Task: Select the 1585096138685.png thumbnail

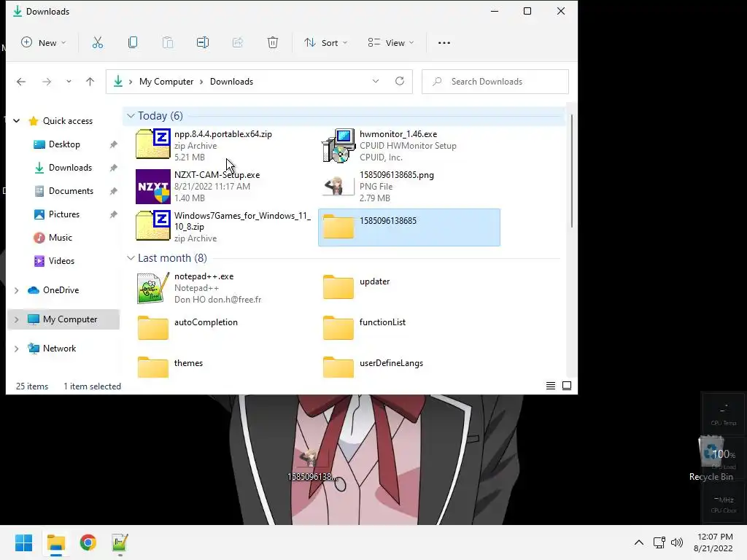Action: point(338,187)
